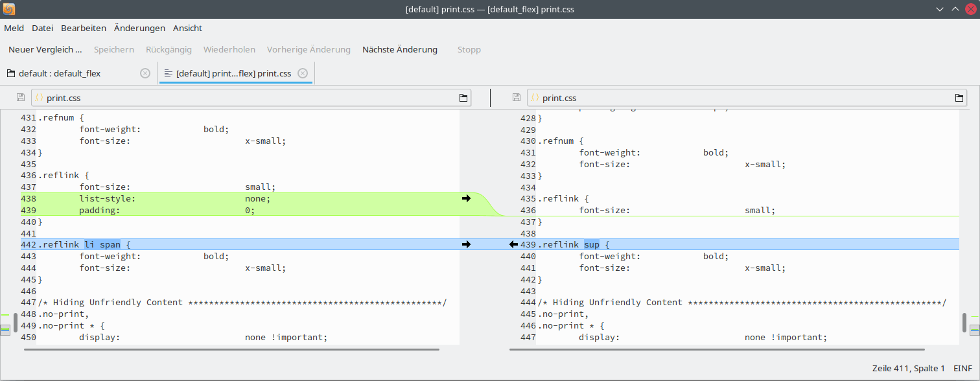The image size is (980, 381).
Task: Open the Bearbeiten menu
Action: click(x=84, y=28)
